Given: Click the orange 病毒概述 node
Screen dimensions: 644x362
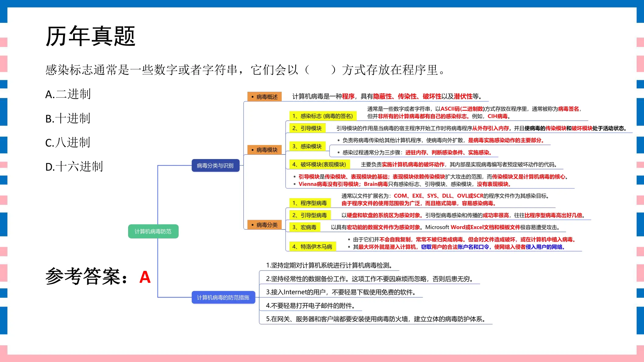Looking at the screenshot, I should click(264, 97).
